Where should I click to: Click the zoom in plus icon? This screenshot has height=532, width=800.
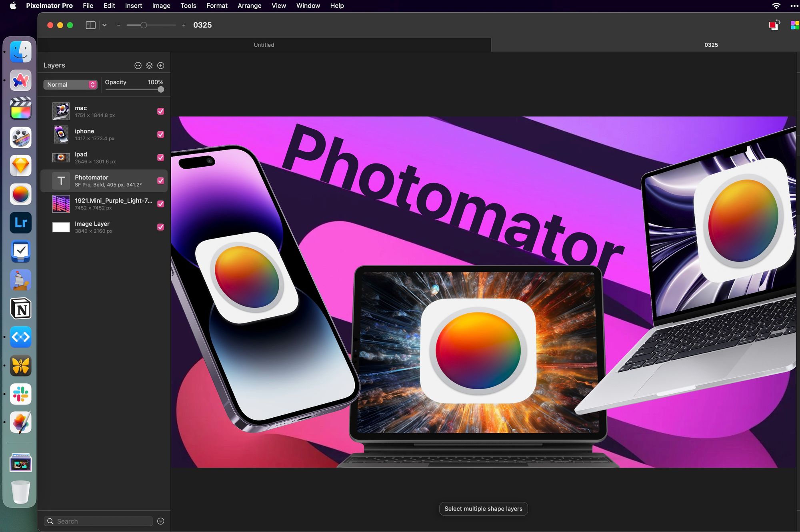pos(184,25)
